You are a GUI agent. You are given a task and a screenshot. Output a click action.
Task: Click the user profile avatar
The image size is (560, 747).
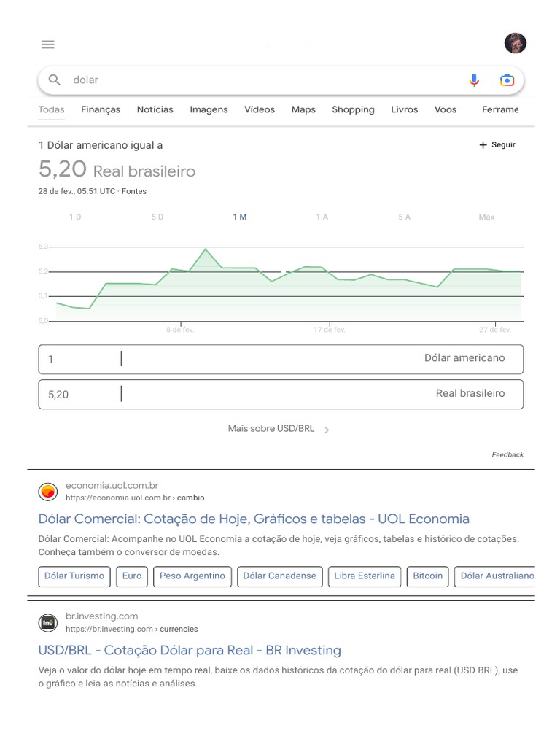(x=515, y=43)
